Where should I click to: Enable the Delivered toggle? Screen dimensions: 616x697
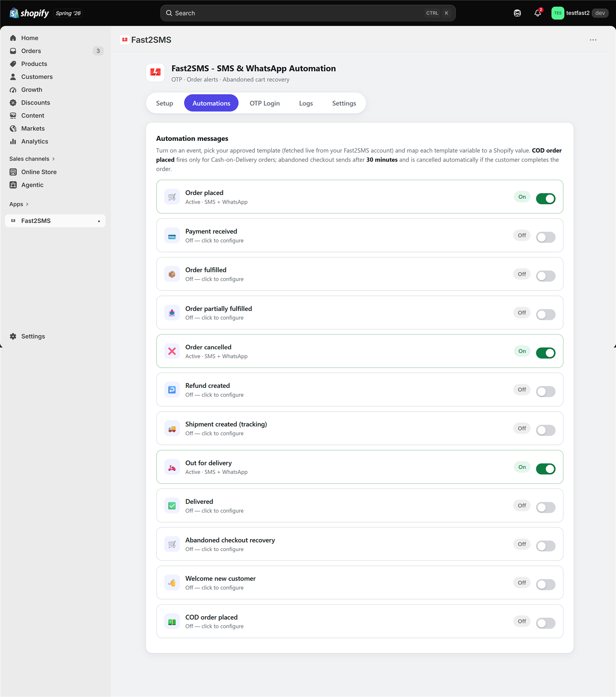[x=546, y=507]
